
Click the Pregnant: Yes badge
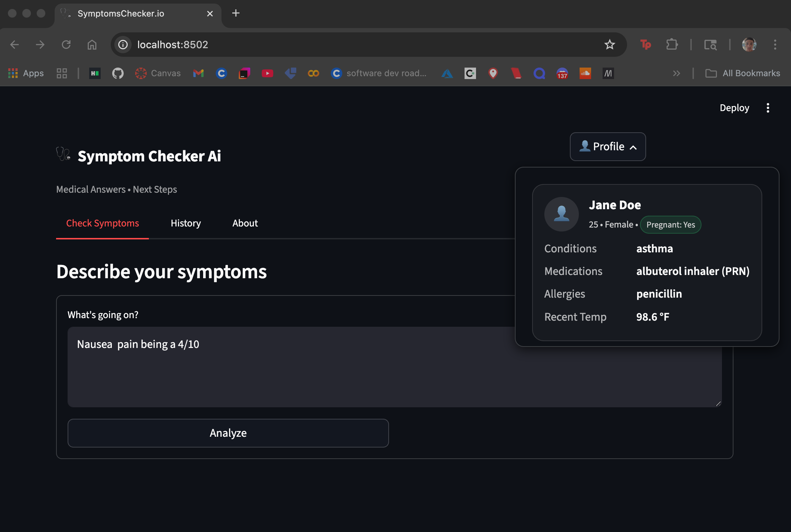pos(671,225)
